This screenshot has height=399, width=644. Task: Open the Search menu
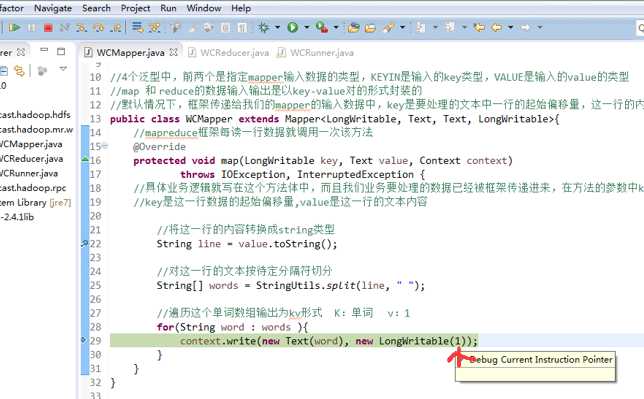(96, 8)
